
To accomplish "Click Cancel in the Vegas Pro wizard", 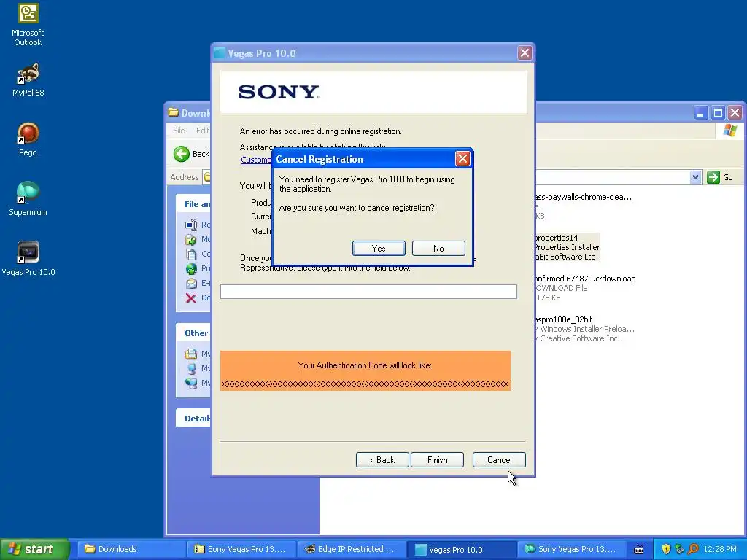I will pos(499,459).
